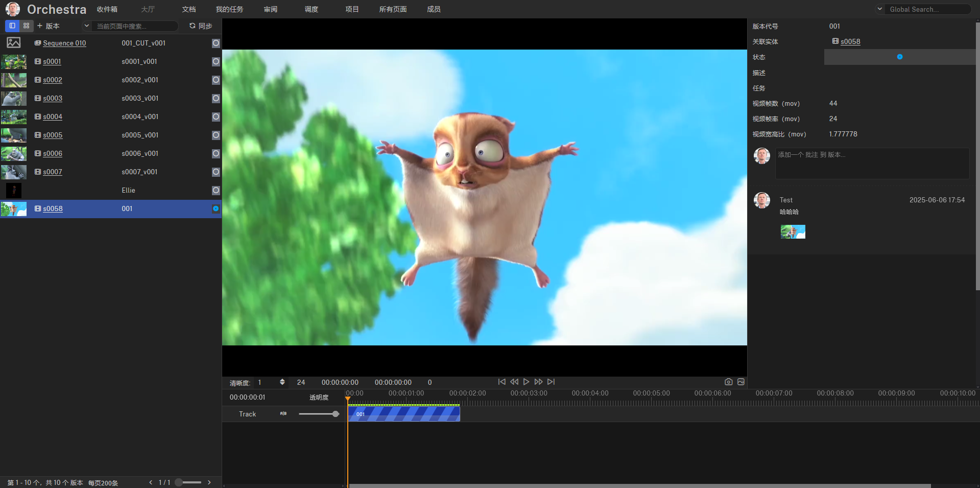
Task: Click the user avatar beside Orchestra logo
Action: pyautogui.click(x=13, y=9)
